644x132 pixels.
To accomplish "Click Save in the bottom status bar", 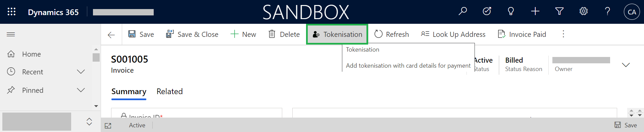I will click(626, 125).
